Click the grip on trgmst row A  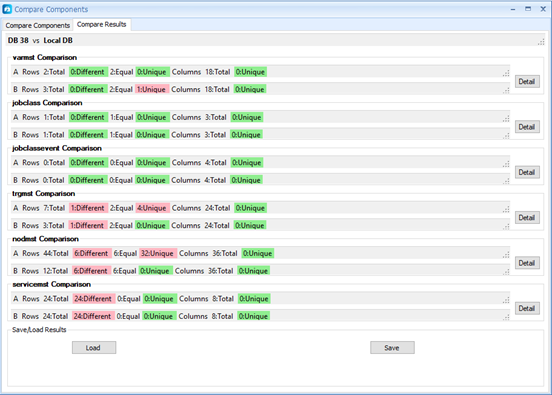506,209
